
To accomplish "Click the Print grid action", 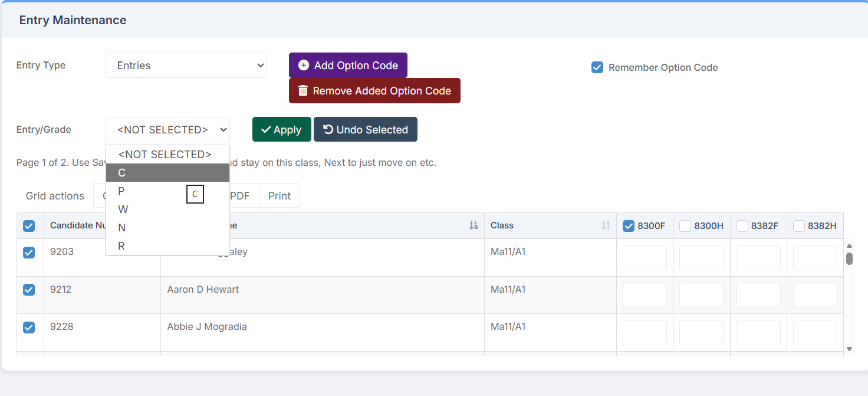I will point(279,196).
